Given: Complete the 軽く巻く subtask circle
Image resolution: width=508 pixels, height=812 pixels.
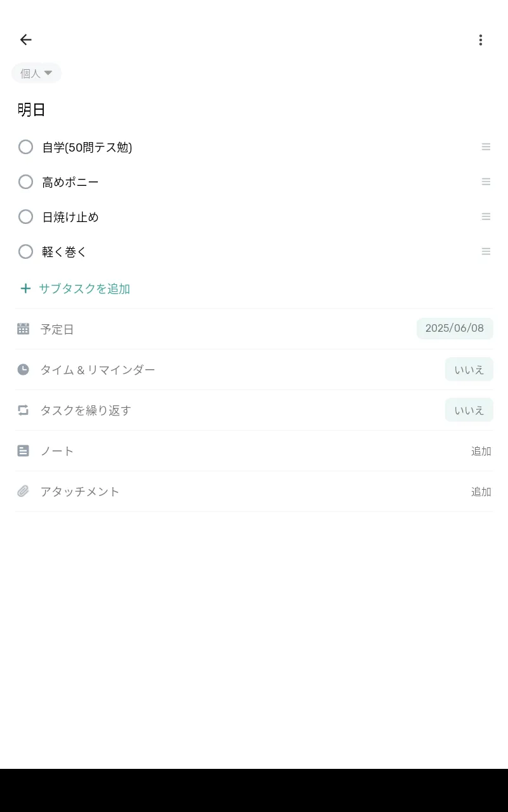Looking at the screenshot, I should (x=25, y=252).
